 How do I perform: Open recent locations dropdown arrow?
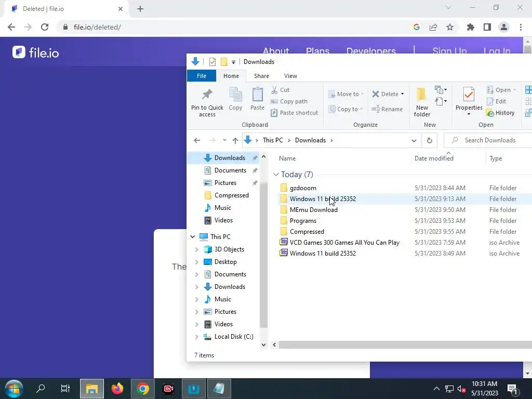(224, 140)
